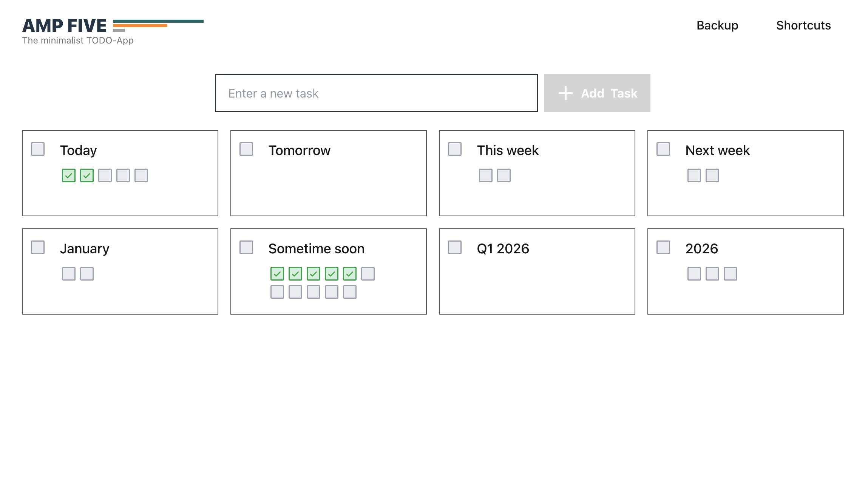Check the This week list checkbox
Image resolution: width=868 pixels, height=487 pixels.
(x=455, y=149)
